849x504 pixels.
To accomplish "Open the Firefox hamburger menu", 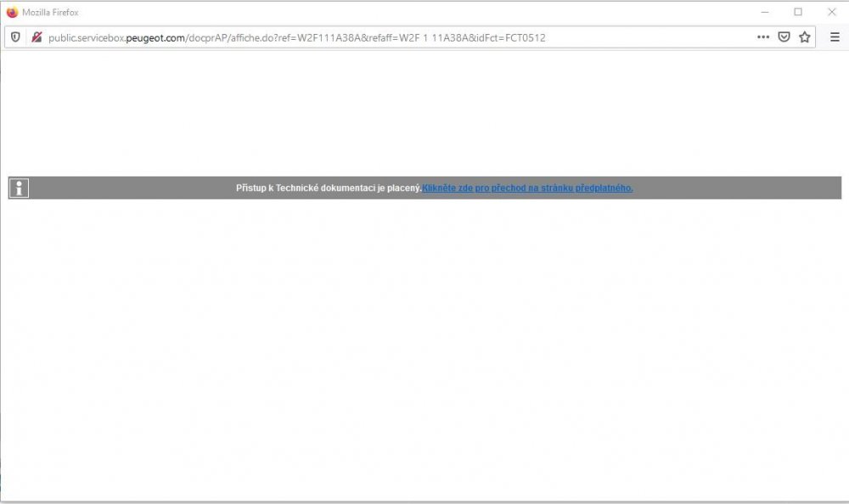I will pos(835,36).
